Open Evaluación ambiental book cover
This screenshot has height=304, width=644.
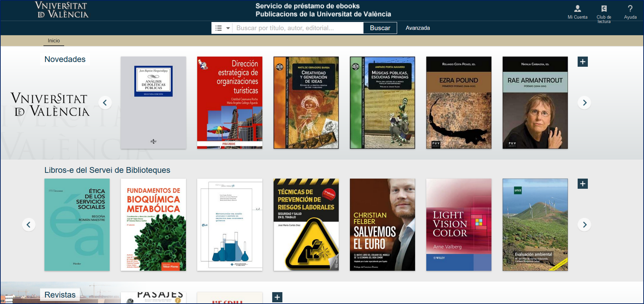tap(535, 225)
